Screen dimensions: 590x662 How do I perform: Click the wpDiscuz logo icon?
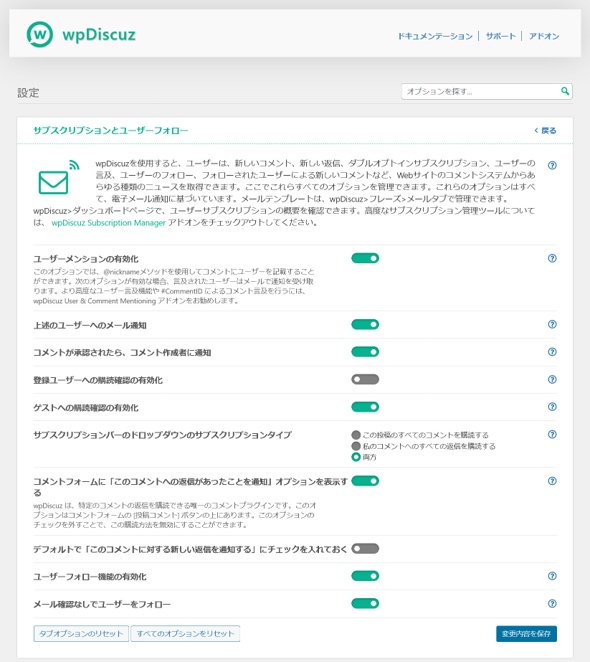click(40, 34)
